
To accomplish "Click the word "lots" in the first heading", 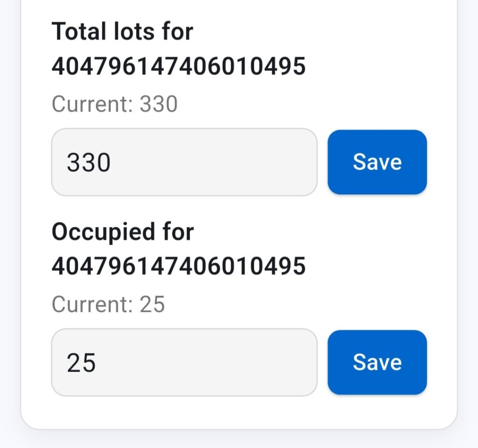I will coord(135,32).
